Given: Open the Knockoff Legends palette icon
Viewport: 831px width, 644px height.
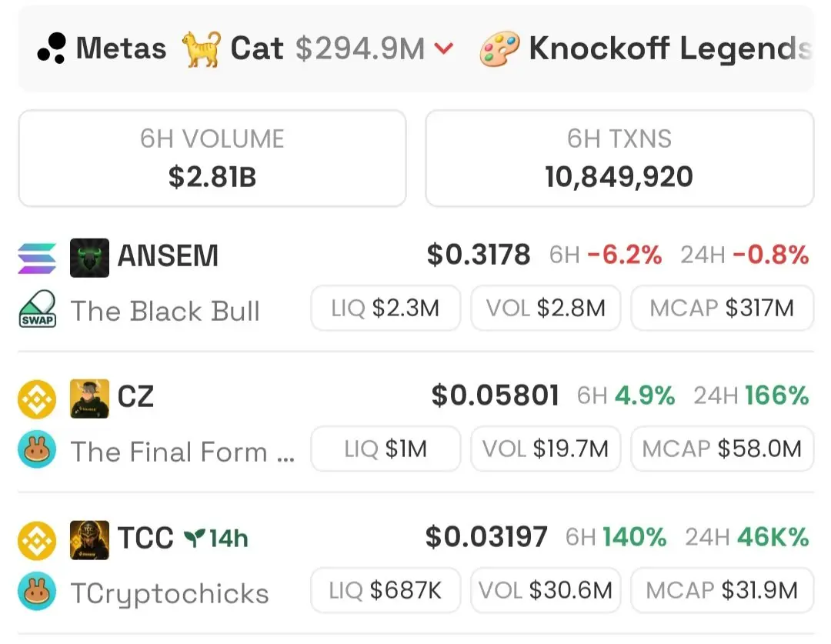Looking at the screenshot, I should pos(499,48).
